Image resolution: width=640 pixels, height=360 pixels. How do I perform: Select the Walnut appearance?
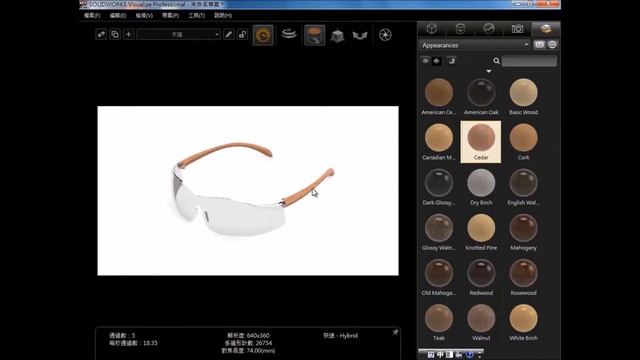[x=481, y=322]
